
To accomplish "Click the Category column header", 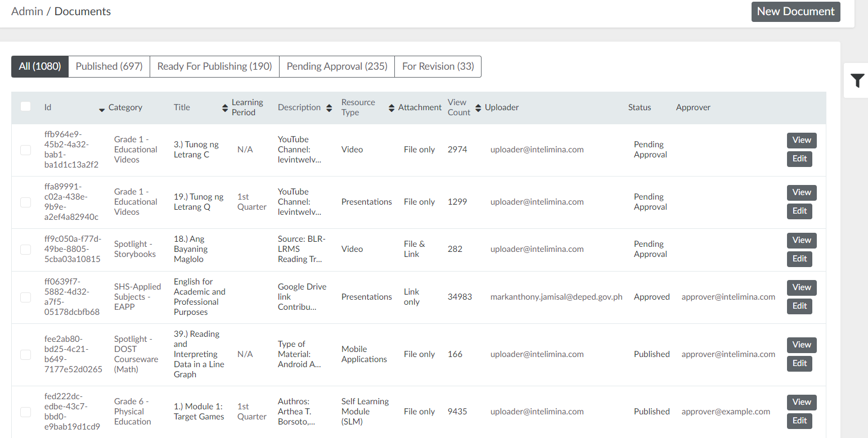I will [125, 107].
